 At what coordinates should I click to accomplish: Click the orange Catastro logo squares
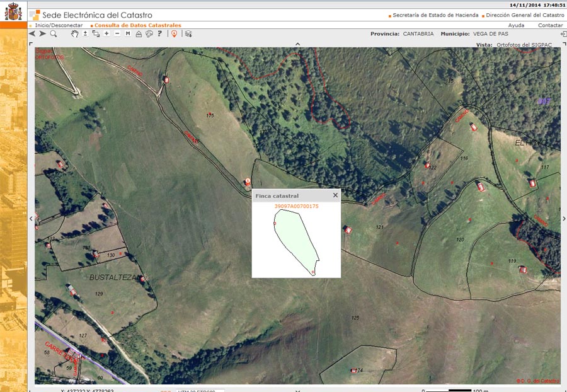pos(35,15)
